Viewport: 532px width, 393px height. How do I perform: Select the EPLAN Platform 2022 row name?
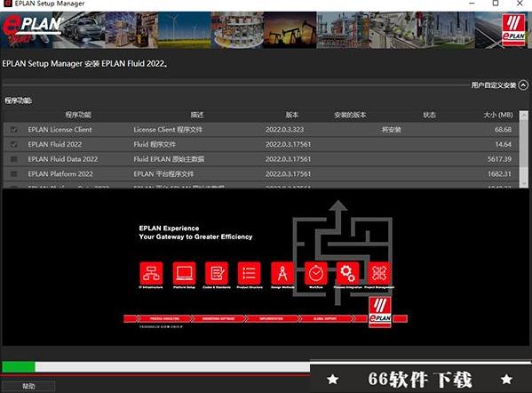pyautogui.click(x=60, y=174)
